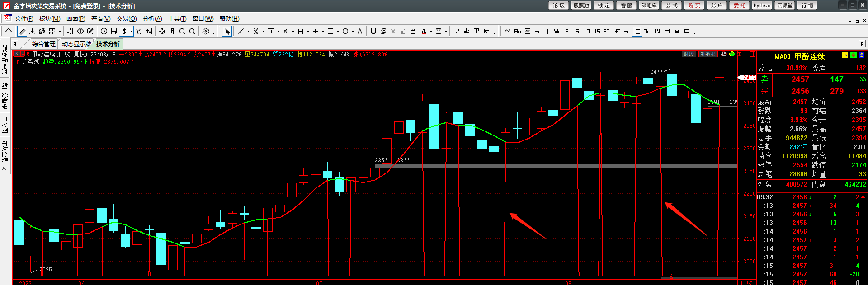Select the 30 minute period
The height and width of the screenshot is (285, 868).
[x=607, y=31]
